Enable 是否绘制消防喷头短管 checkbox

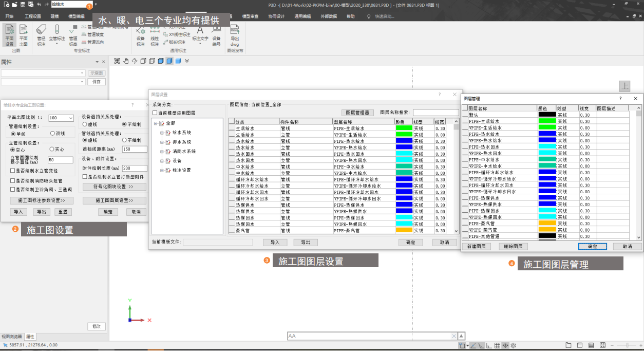[12, 180]
